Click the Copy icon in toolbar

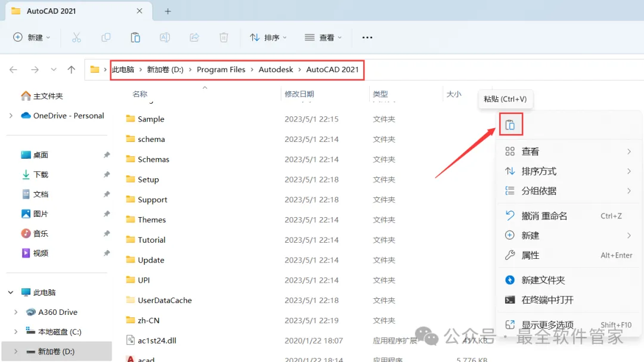106,38
